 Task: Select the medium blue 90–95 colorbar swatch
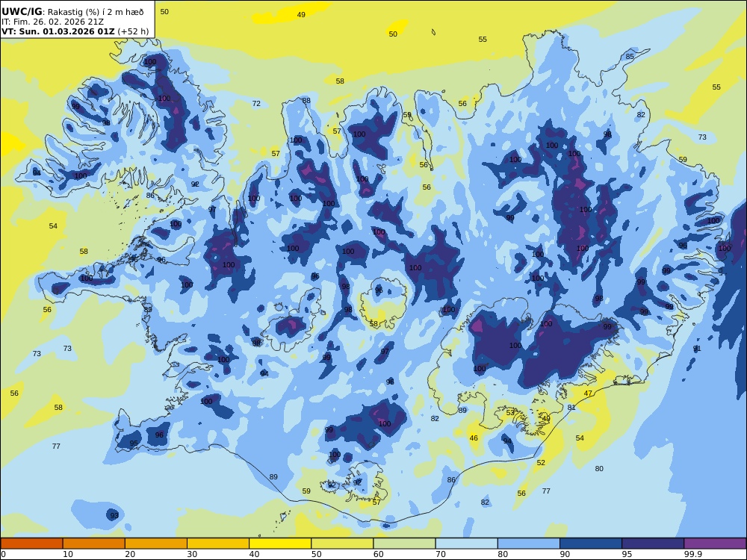point(591,544)
